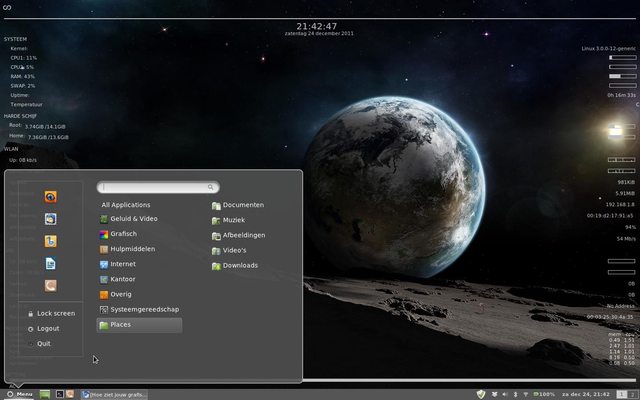
Task: Switch to workspace 2
Action: point(633,394)
